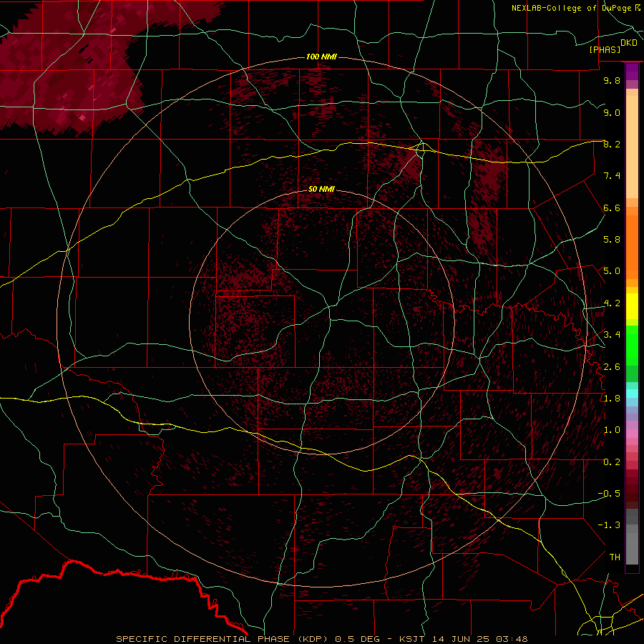Screen dimensions: 644x644
Task: Click the 50 NMI range ring label
Action: point(321,189)
